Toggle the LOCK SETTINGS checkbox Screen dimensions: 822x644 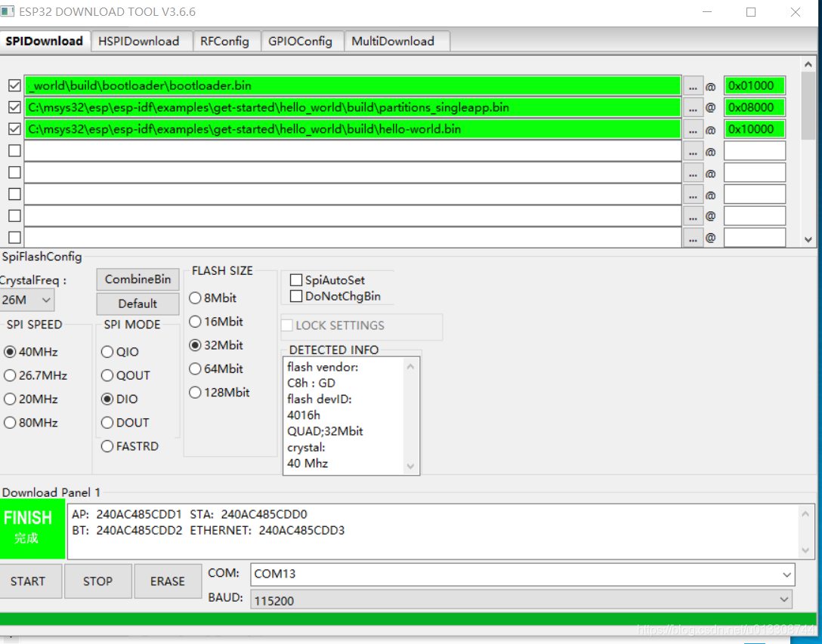tap(333, 325)
